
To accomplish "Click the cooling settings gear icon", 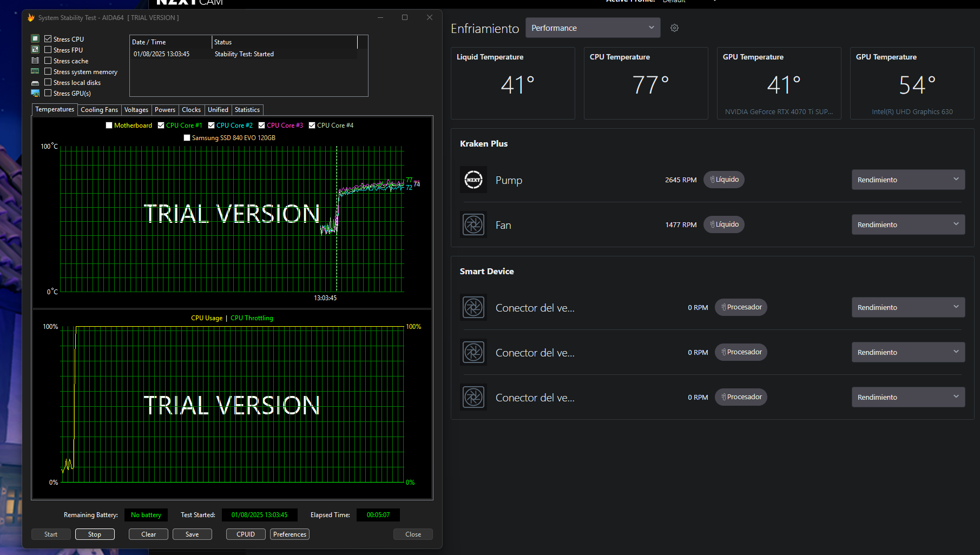I will click(674, 28).
